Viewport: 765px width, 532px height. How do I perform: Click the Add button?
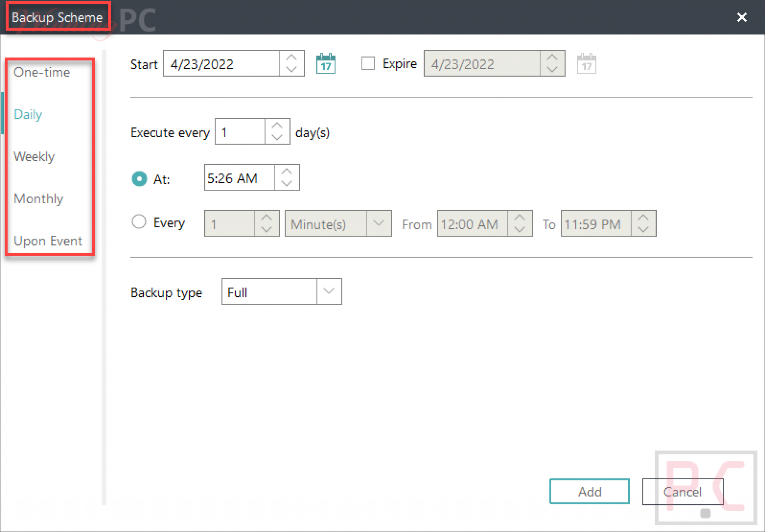pos(589,491)
